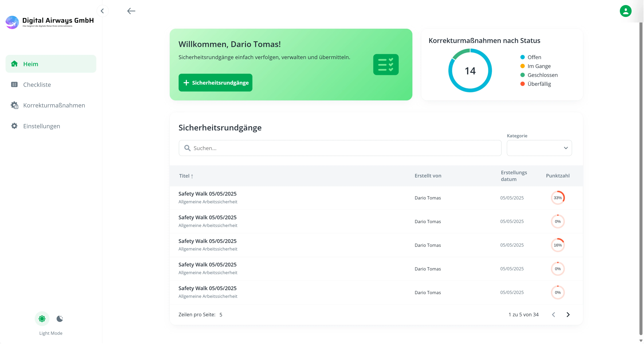The height and width of the screenshot is (344, 644).
Task: Collapse the sidebar with the chevron button
Action: pyautogui.click(x=102, y=11)
